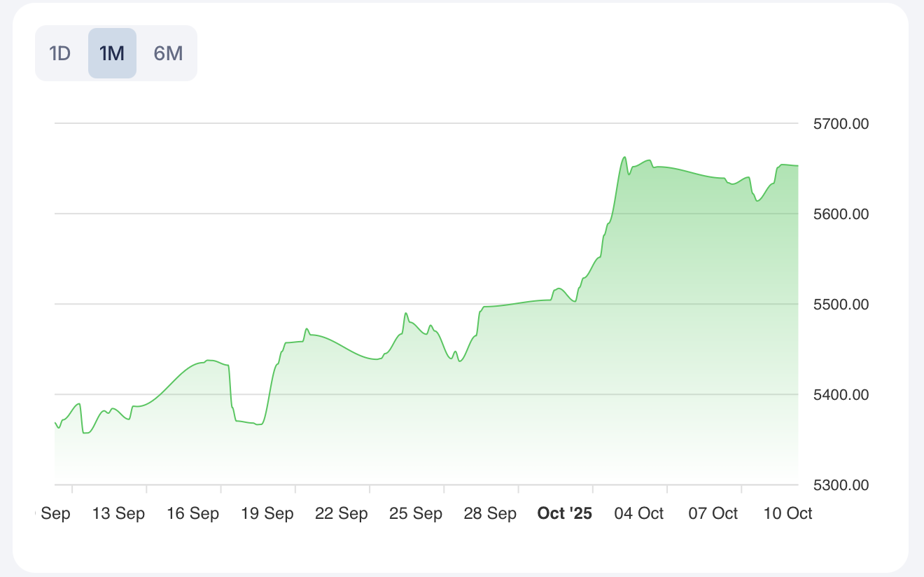Click the 13 Sep date label
The width and height of the screenshot is (924, 577).
(118, 513)
